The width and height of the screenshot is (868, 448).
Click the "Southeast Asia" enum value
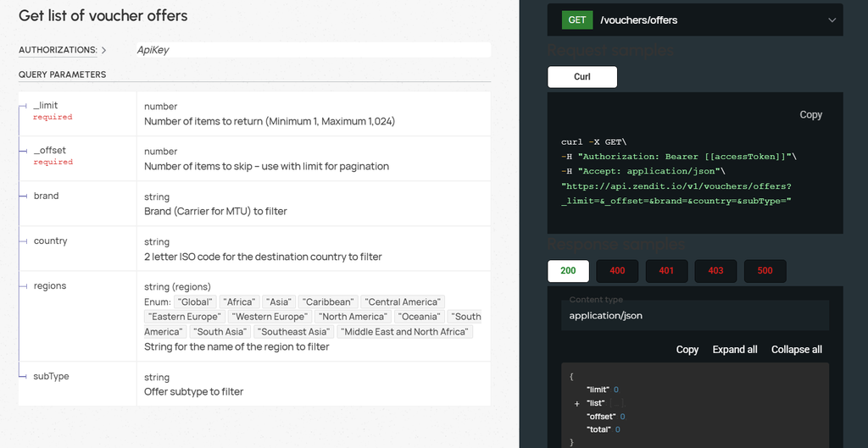click(294, 332)
